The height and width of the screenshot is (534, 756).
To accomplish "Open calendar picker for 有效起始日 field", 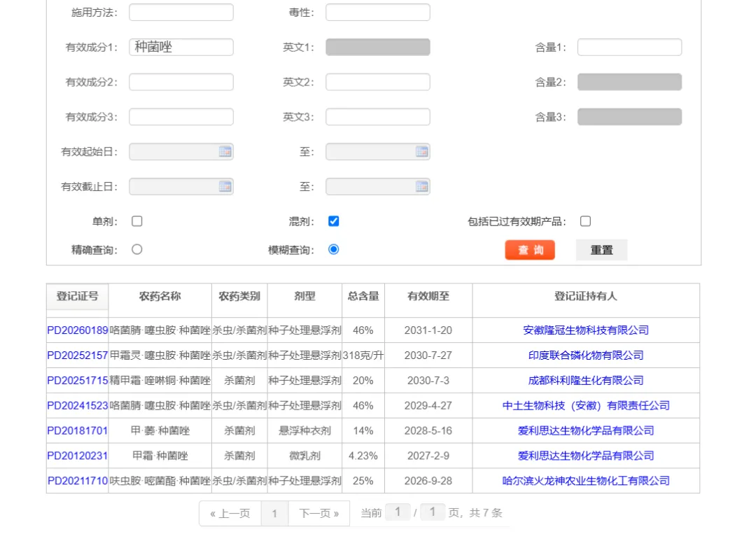I will pos(226,151).
